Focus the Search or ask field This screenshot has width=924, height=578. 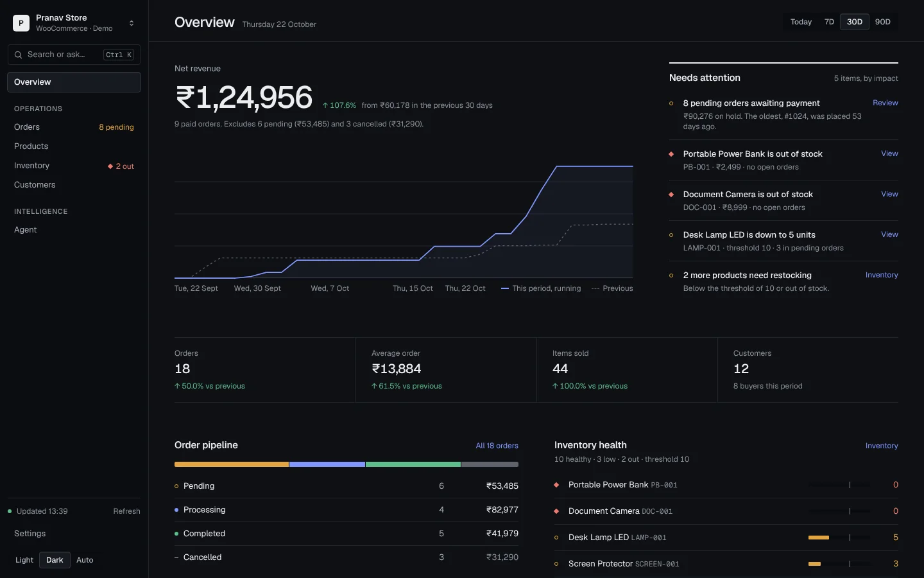74,55
